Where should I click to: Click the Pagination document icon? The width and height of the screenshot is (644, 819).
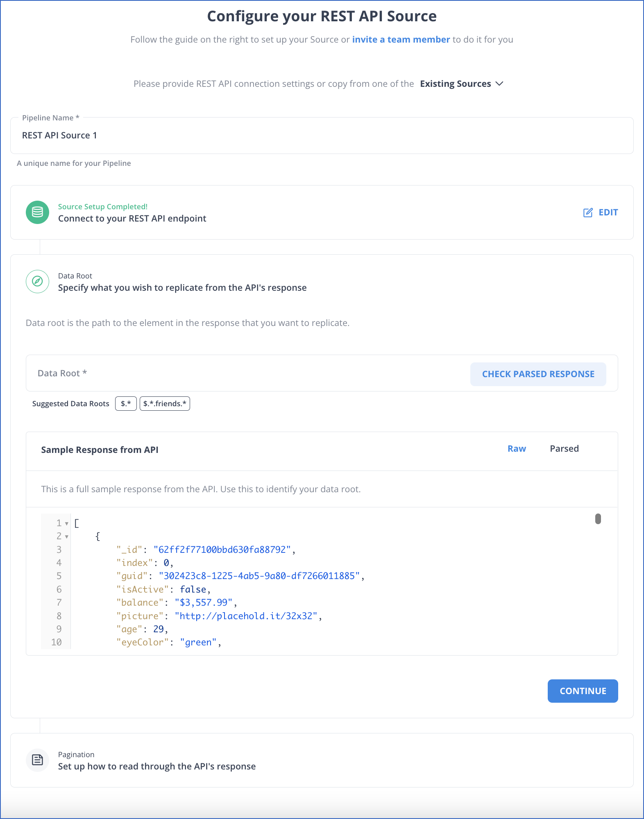point(37,760)
